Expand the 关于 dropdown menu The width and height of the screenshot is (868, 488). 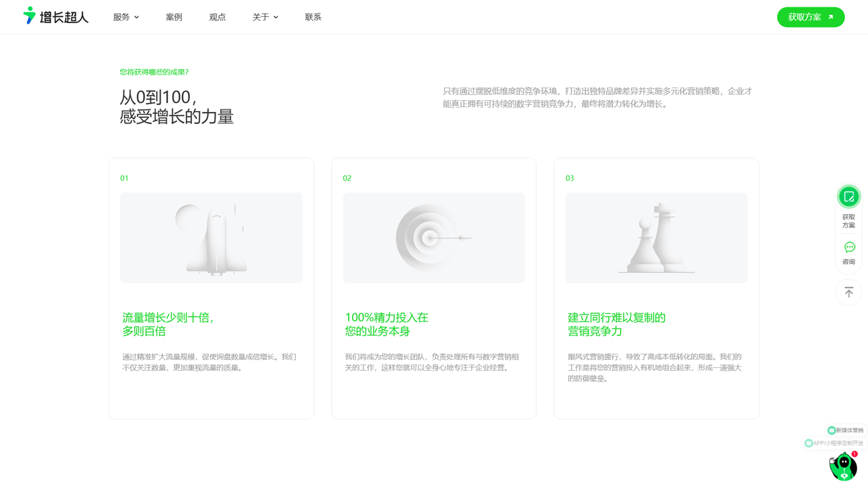(x=265, y=17)
